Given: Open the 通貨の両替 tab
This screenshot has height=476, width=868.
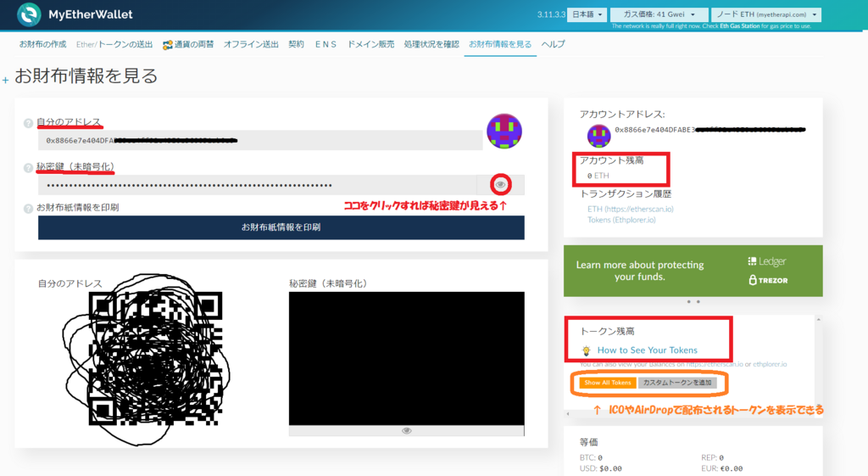Looking at the screenshot, I should point(188,44).
